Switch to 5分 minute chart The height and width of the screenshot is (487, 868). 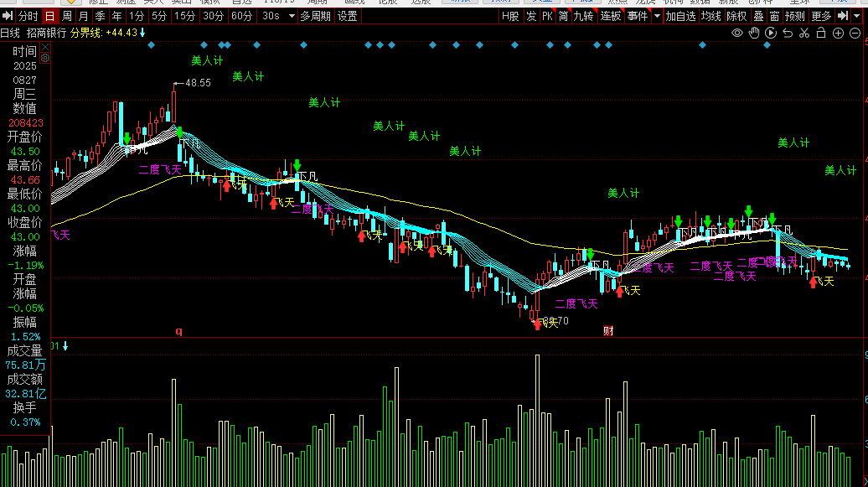(x=159, y=16)
